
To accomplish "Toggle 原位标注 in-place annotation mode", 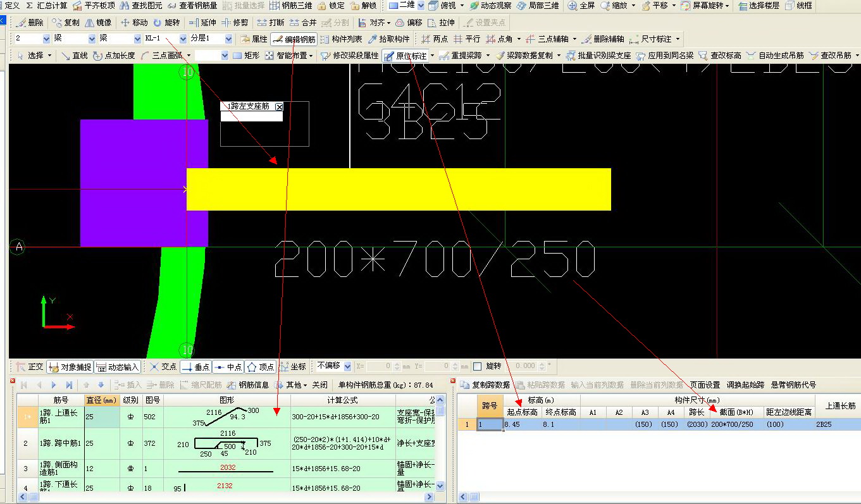I will (x=406, y=55).
